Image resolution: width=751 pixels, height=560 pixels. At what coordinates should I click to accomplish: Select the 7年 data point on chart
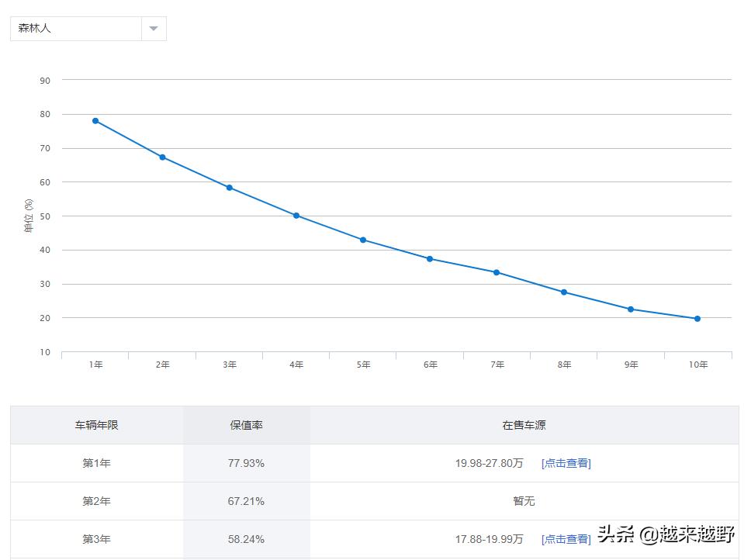coord(497,272)
